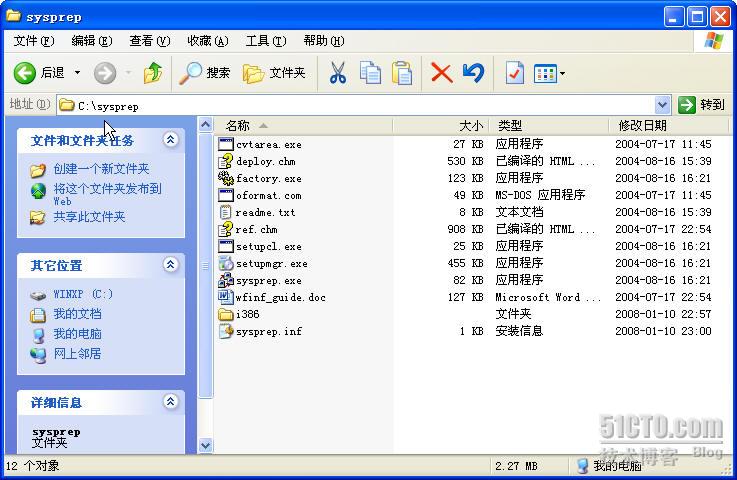
Task: Click 将这个文件夹发布到 Web link
Action: (x=107, y=194)
